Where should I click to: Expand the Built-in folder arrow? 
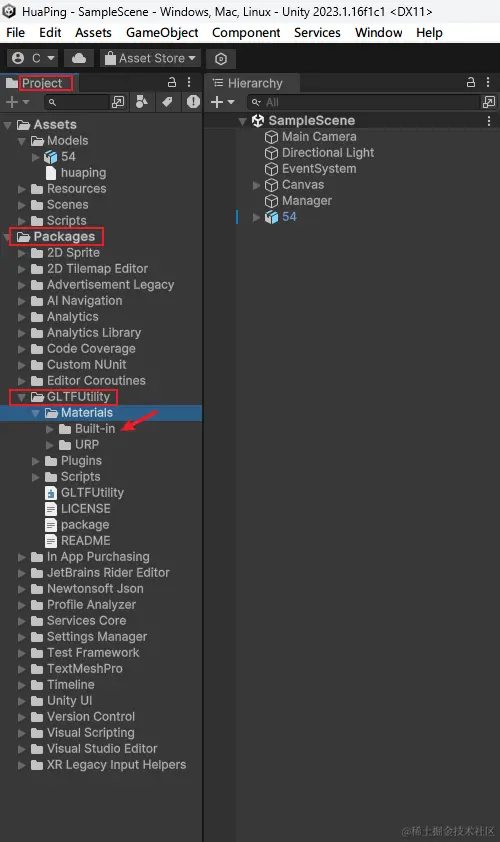click(x=50, y=429)
